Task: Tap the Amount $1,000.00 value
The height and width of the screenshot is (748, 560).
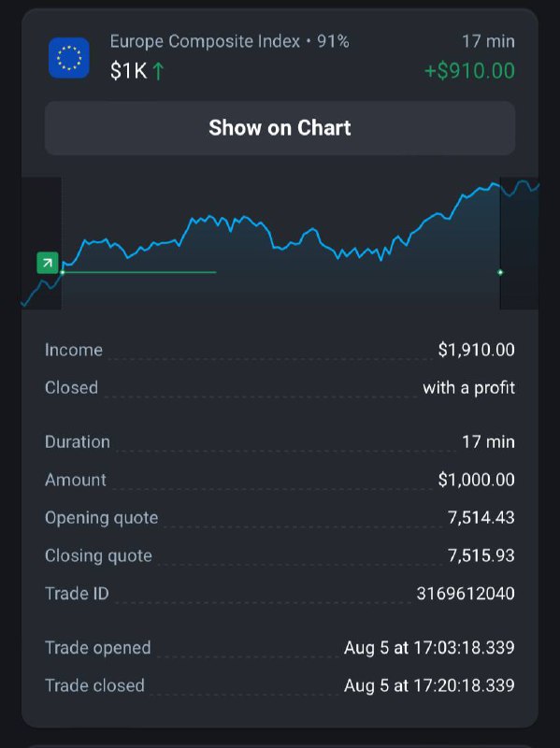Action: click(x=476, y=480)
